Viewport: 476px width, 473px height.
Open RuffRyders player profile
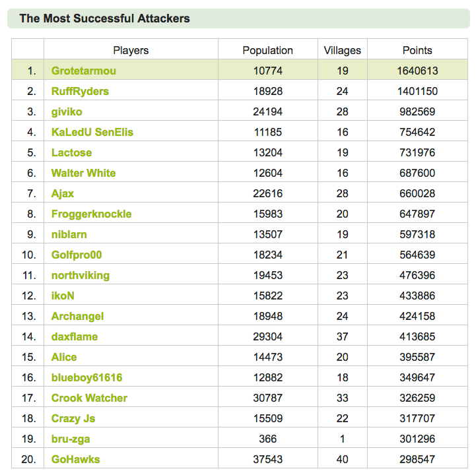pyautogui.click(x=80, y=91)
